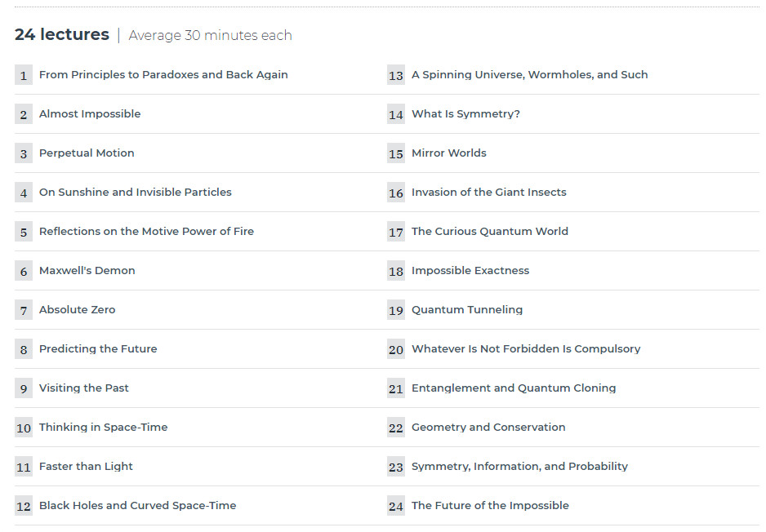Open 'The Future of the Impossible' lecture
The height and width of the screenshot is (532, 766).
[491, 506]
